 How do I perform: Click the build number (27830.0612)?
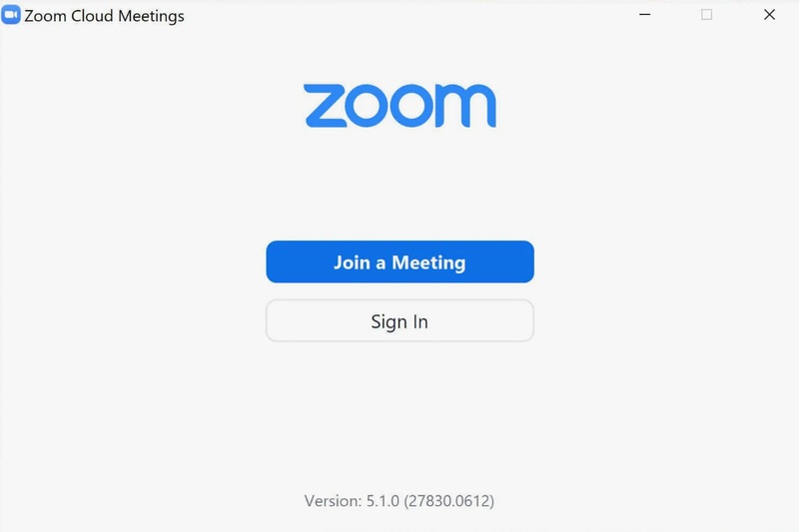pos(448,501)
